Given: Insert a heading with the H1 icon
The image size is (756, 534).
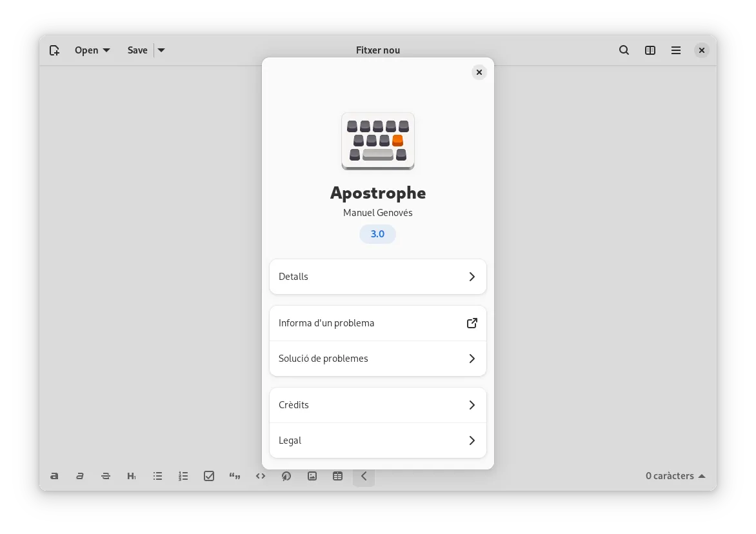Looking at the screenshot, I should pos(132,476).
